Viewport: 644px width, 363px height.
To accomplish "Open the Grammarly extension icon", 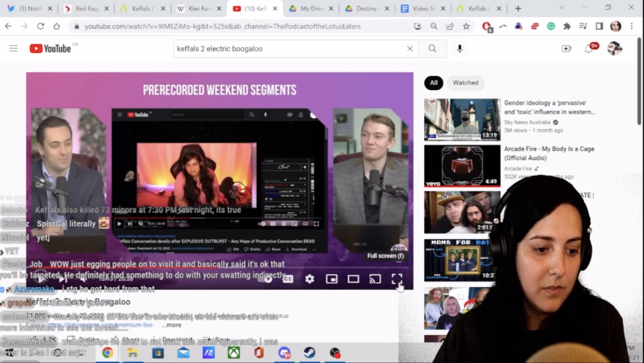I will click(x=551, y=26).
